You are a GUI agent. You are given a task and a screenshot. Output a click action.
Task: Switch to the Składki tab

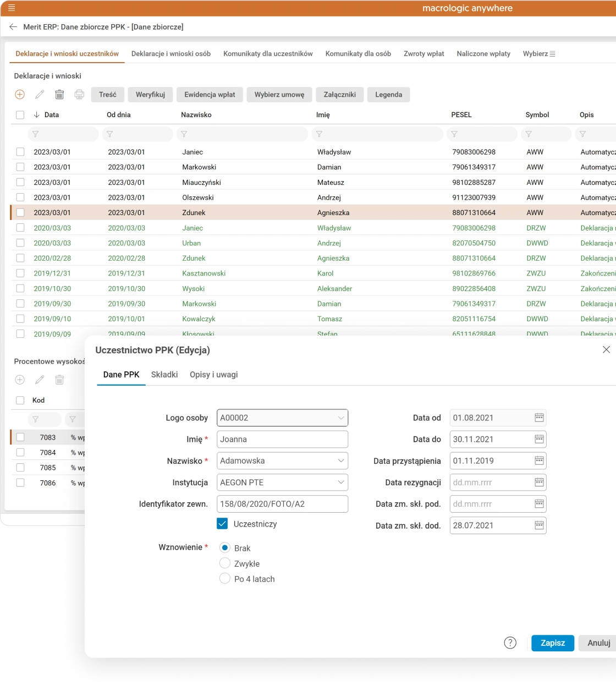[x=164, y=375]
